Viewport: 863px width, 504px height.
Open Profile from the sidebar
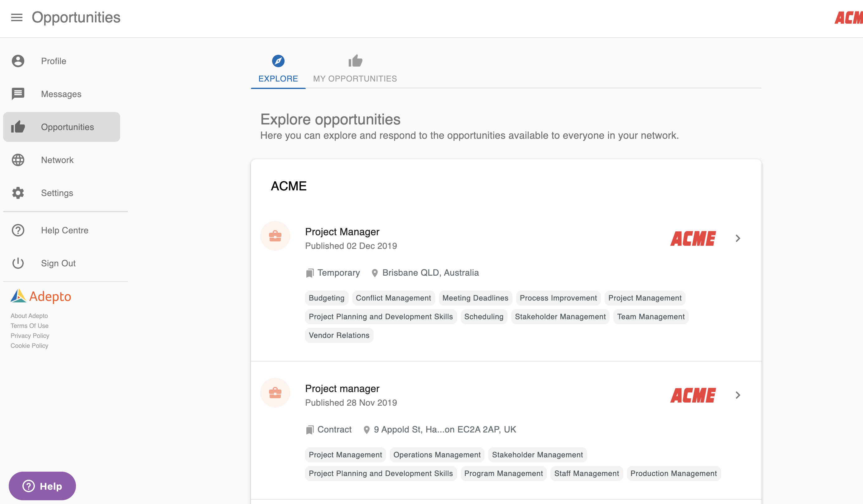click(x=54, y=61)
